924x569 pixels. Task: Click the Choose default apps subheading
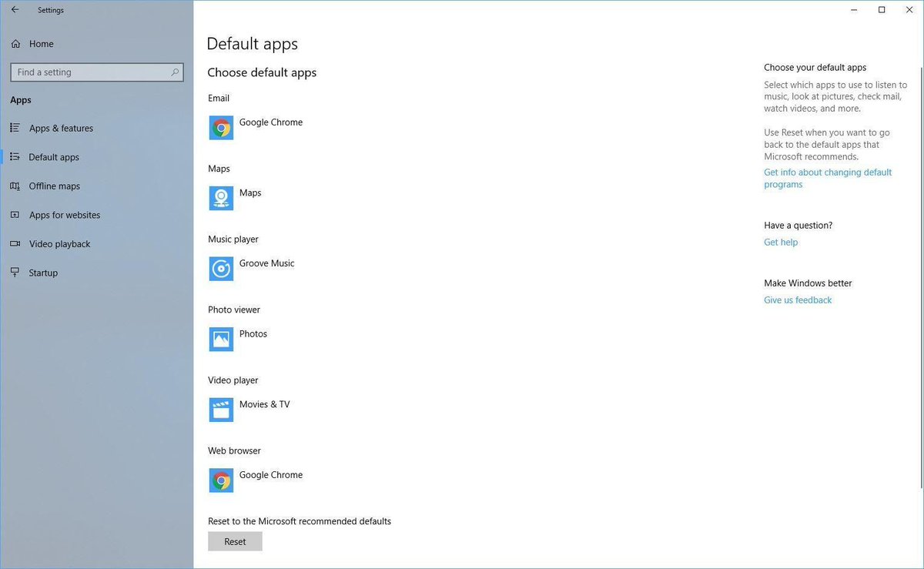coord(262,72)
